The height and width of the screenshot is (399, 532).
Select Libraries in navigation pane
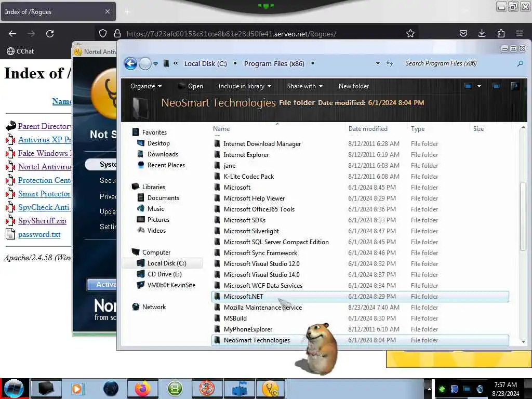154,187
